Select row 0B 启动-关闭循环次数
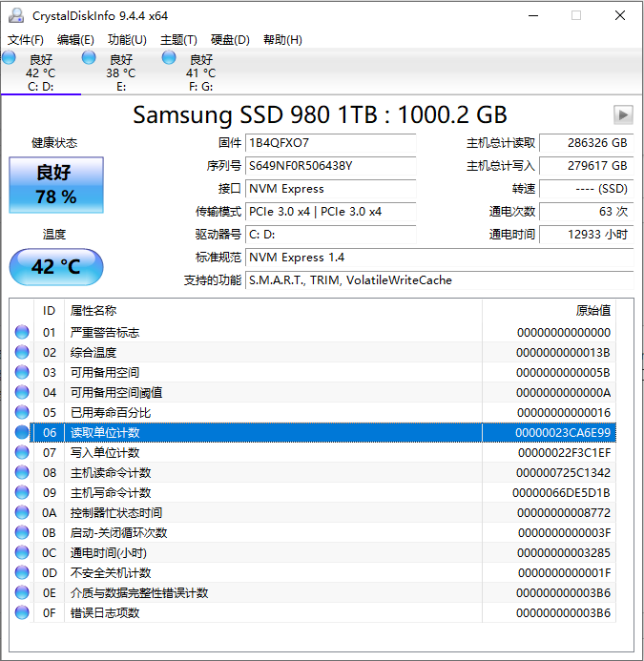644x661 pixels. click(x=312, y=532)
